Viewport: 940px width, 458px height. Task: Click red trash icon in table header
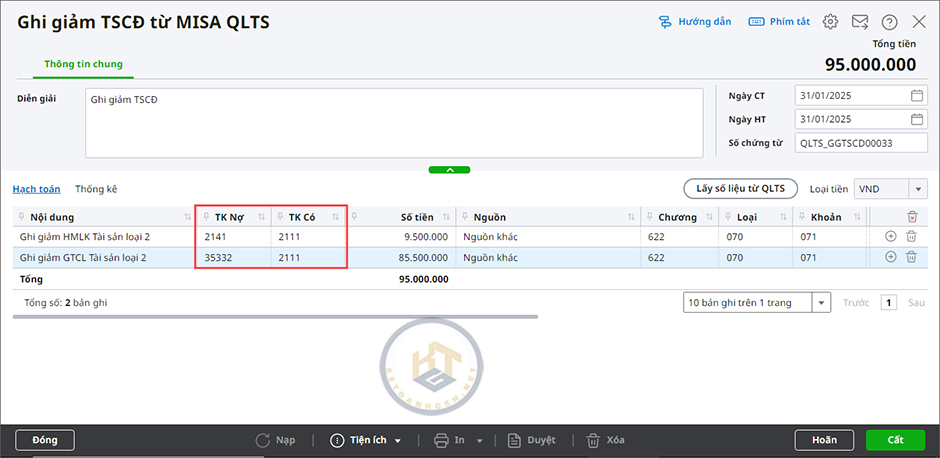[911, 217]
